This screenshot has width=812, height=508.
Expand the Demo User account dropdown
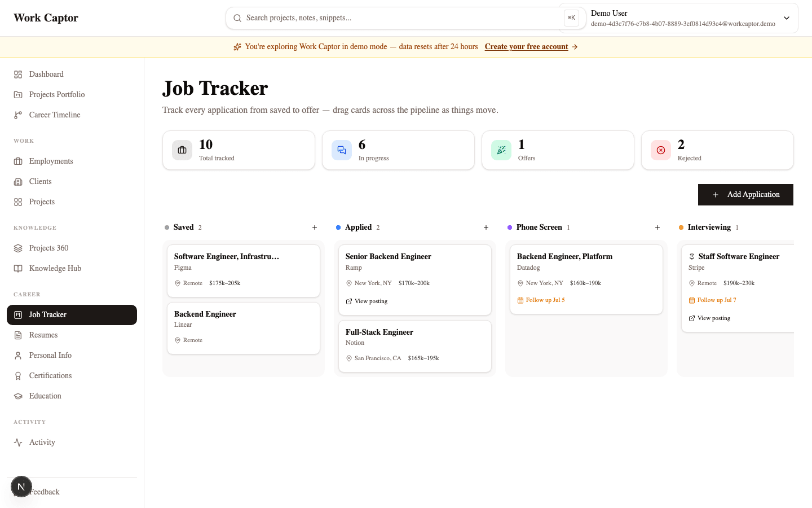coord(787,18)
